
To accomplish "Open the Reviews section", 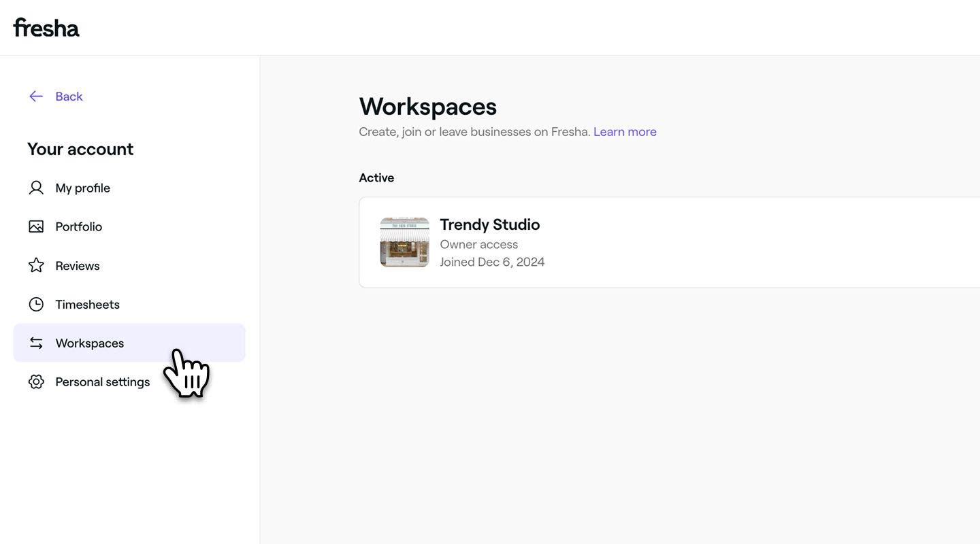I will tap(78, 266).
